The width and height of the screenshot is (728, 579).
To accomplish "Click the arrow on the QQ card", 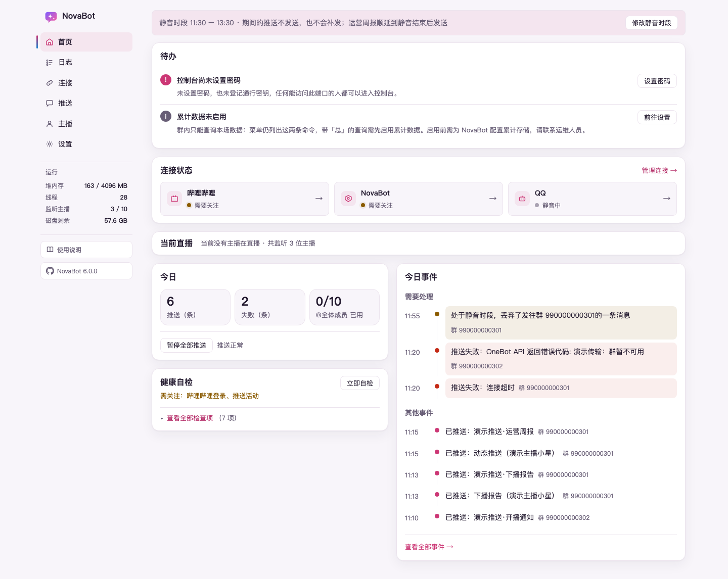I will click(667, 199).
